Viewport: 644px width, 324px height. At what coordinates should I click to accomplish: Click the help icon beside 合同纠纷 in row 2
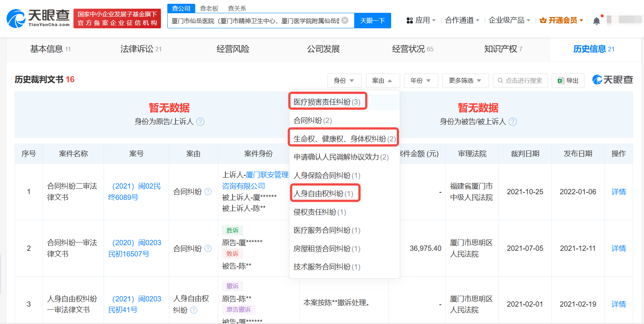pyautogui.click(x=208, y=249)
